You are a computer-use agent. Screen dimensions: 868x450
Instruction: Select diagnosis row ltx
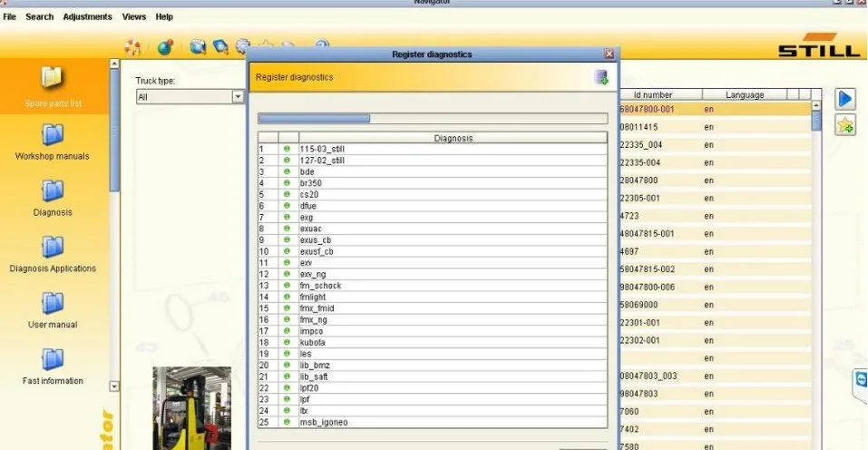[x=433, y=411]
